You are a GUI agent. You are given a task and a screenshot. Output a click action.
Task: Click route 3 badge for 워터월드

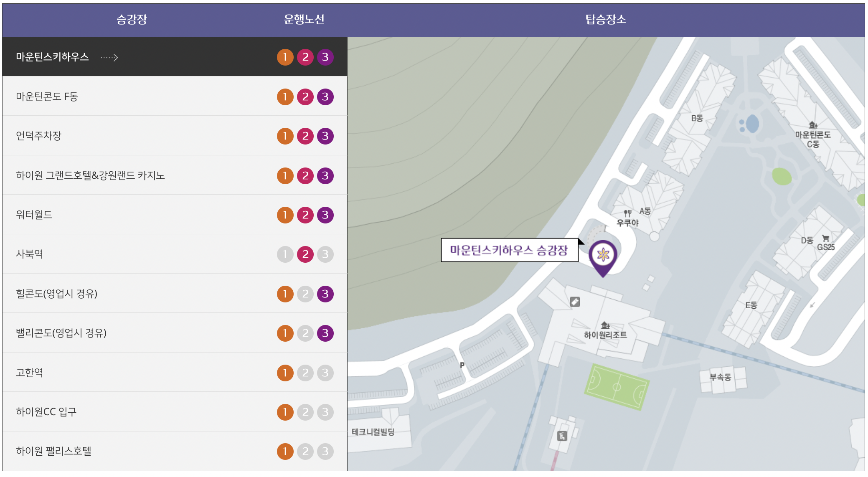[x=325, y=215]
